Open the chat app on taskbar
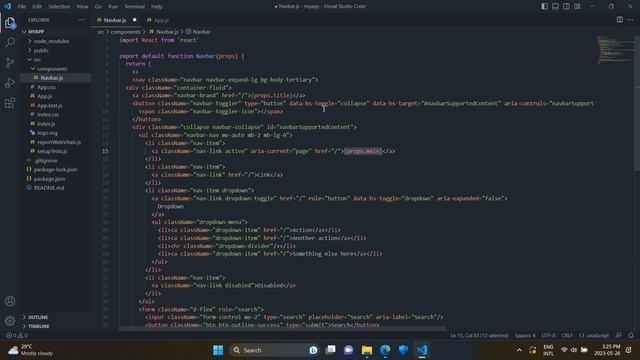 coord(348,350)
